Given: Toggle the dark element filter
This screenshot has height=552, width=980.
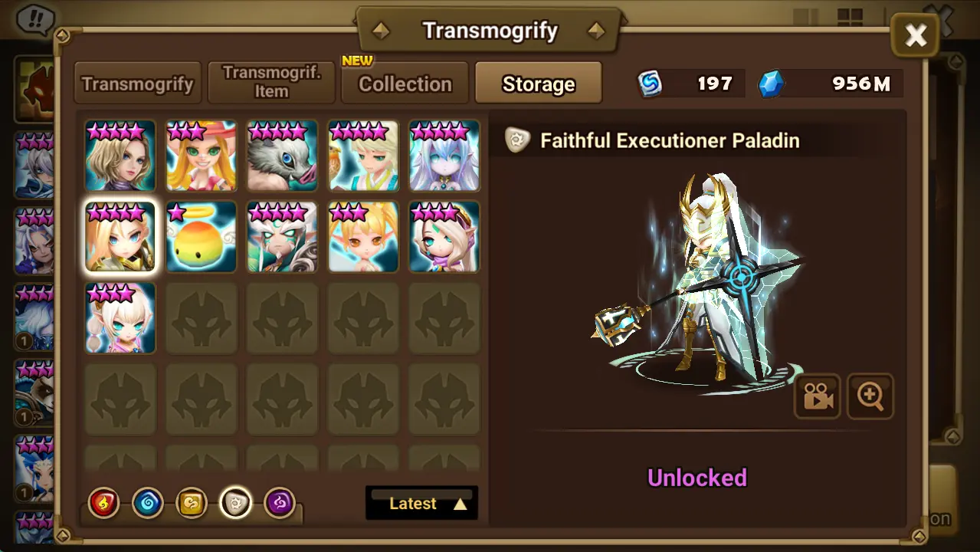Looking at the screenshot, I should (x=280, y=504).
